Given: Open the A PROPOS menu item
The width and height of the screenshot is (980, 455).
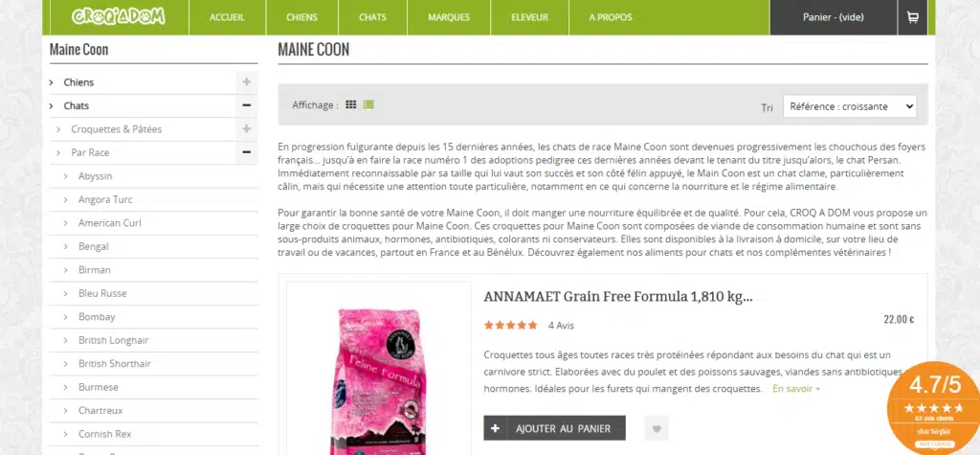Looking at the screenshot, I should tap(611, 17).
